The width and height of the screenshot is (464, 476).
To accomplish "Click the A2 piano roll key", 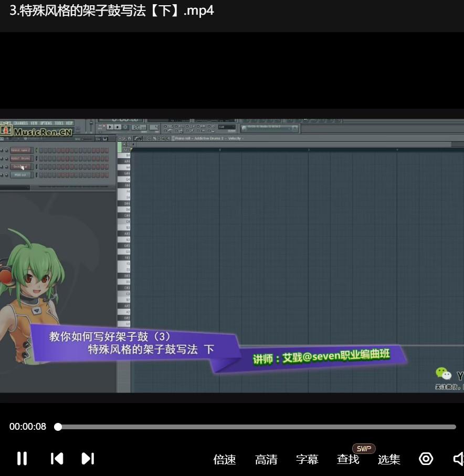I will [x=124, y=312].
